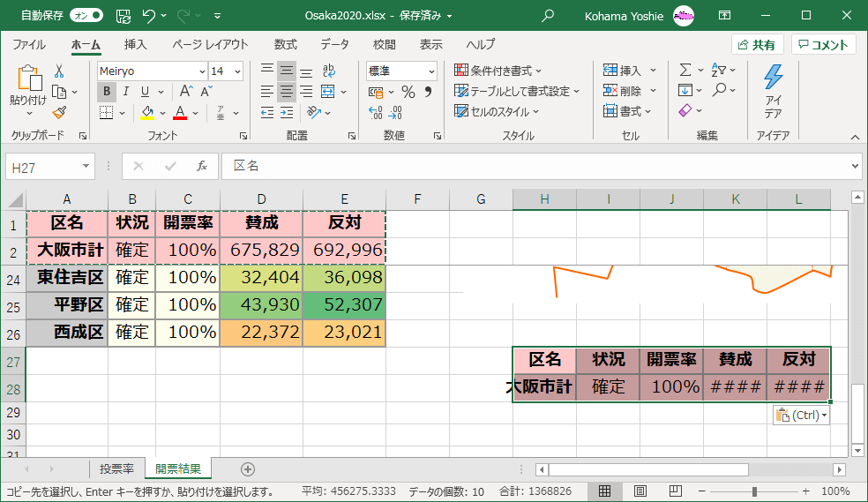The height and width of the screenshot is (502, 868).
Task: Open the Meiryo font name dropdown
Action: tap(202, 71)
